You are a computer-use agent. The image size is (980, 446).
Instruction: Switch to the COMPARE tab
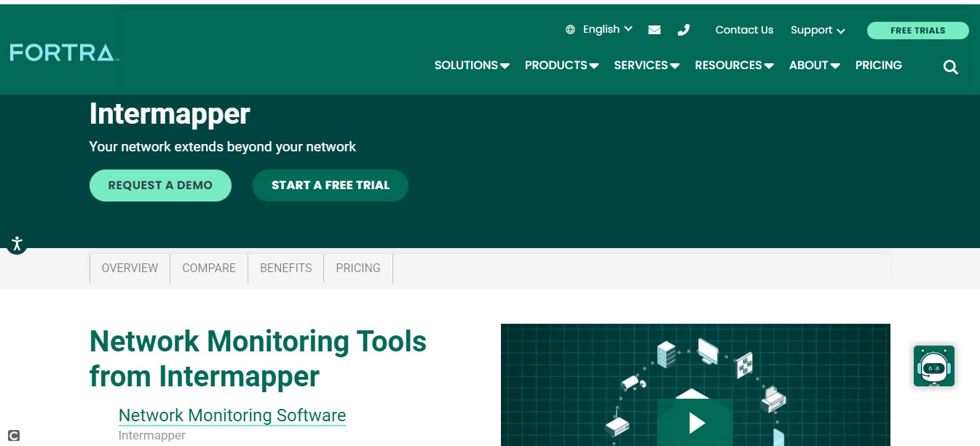tap(208, 268)
